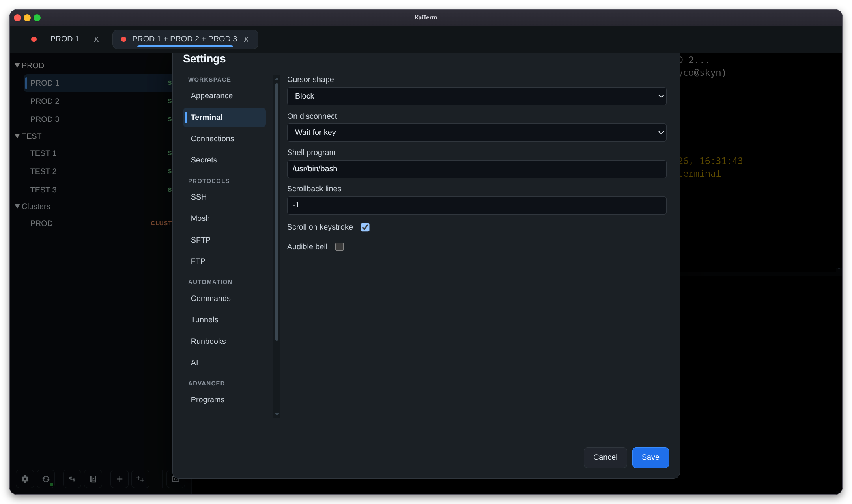The width and height of the screenshot is (852, 504).
Task: Click the chain link icon in sidebar toolbar
Action: (72, 479)
